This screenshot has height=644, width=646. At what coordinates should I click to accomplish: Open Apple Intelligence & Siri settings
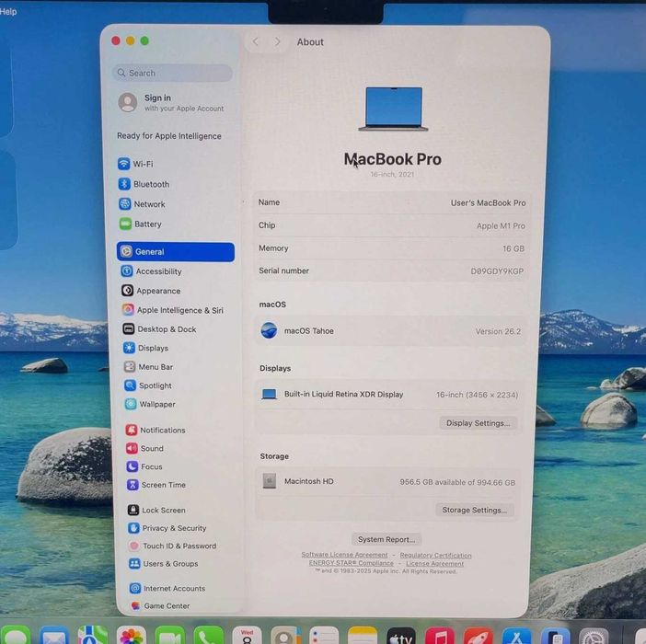click(x=173, y=310)
